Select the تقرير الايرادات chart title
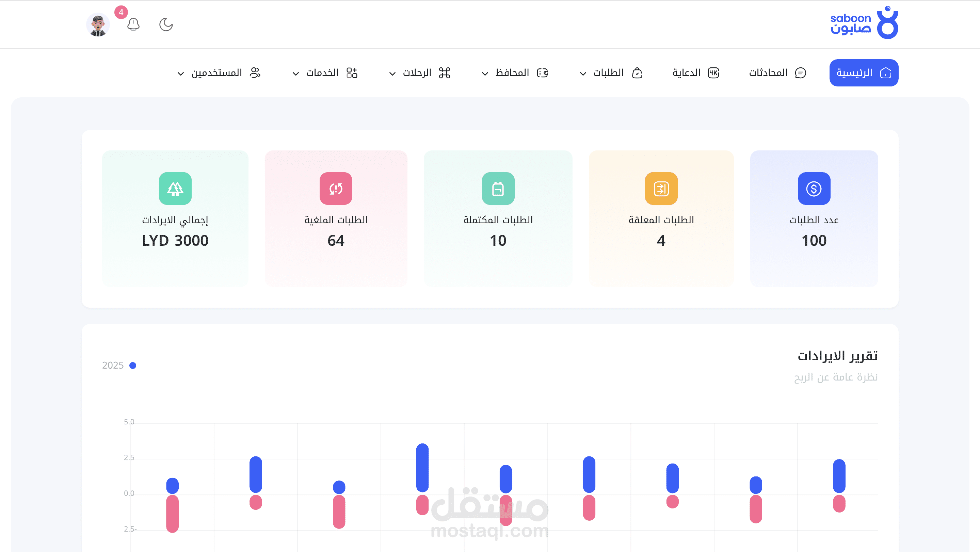The width and height of the screenshot is (980, 552). pyautogui.click(x=837, y=356)
